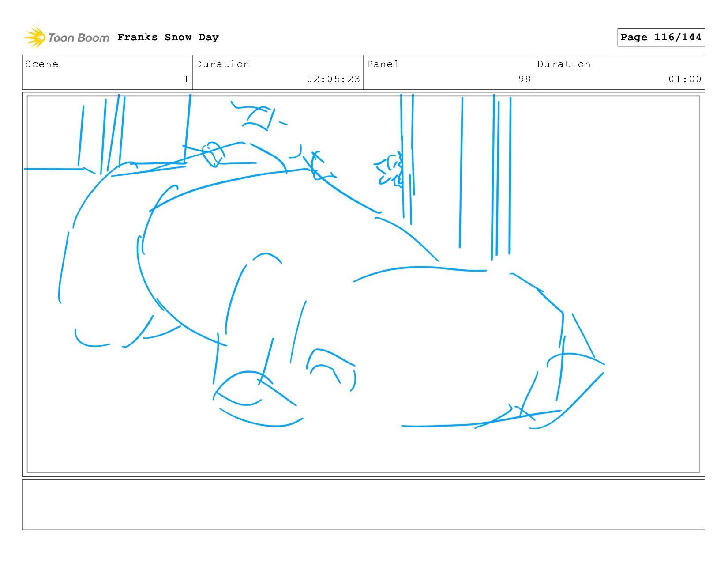728x563 pixels.
Task: Click the empty notes box below panel
Action: [363, 504]
